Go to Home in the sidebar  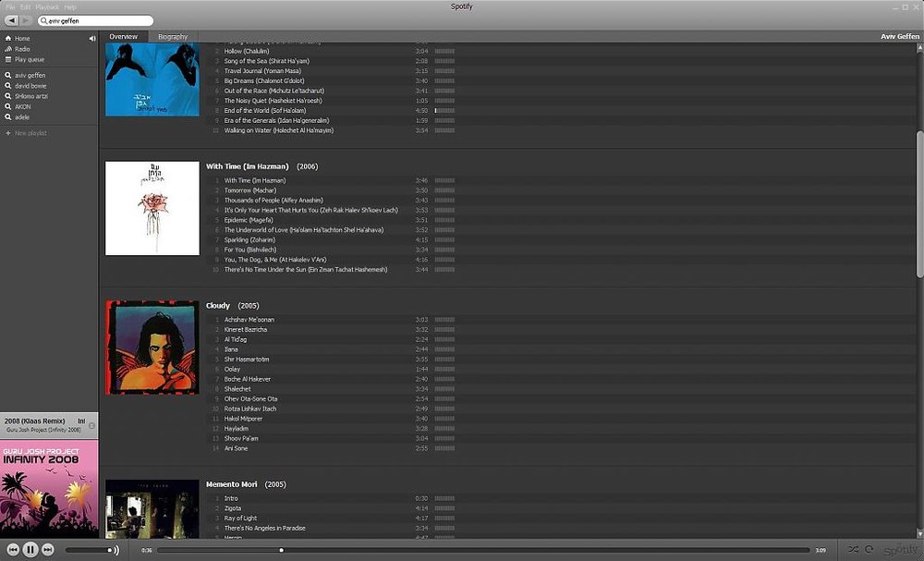coord(22,38)
